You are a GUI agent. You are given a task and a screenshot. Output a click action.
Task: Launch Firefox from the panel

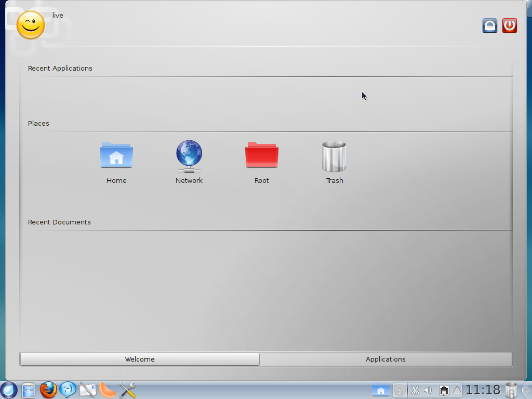(48, 390)
